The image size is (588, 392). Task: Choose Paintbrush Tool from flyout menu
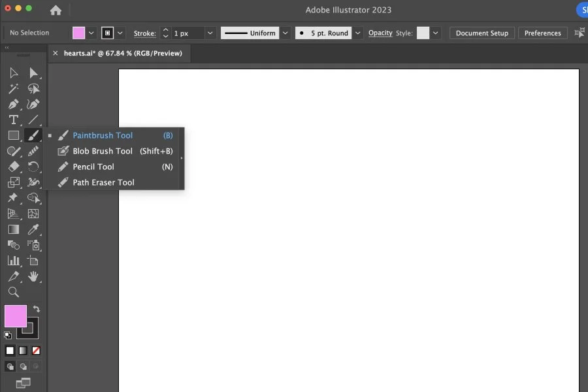point(111,135)
